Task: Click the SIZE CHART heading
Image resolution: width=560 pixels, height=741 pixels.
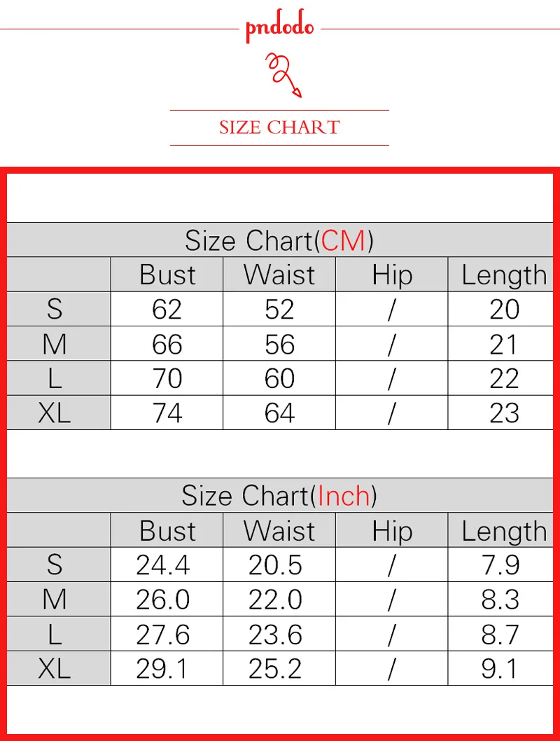Action: tap(279, 127)
